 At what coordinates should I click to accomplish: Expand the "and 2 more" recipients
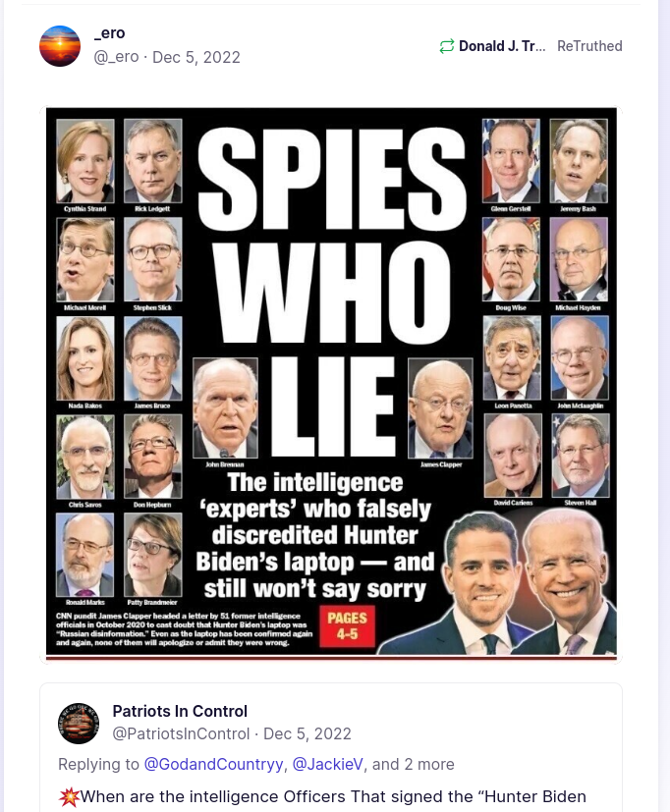(x=413, y=764)
